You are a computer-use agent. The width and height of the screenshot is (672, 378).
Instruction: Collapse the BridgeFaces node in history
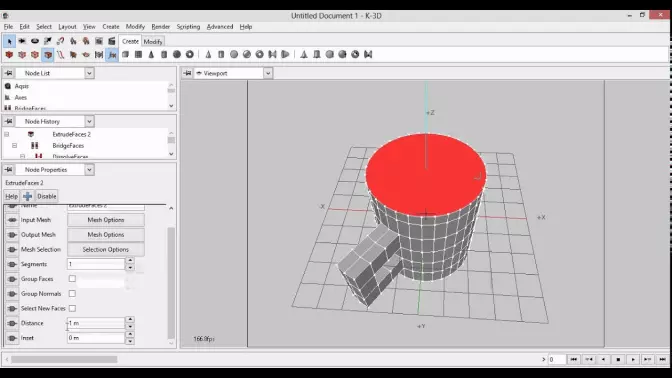click(x=15, y=146)
